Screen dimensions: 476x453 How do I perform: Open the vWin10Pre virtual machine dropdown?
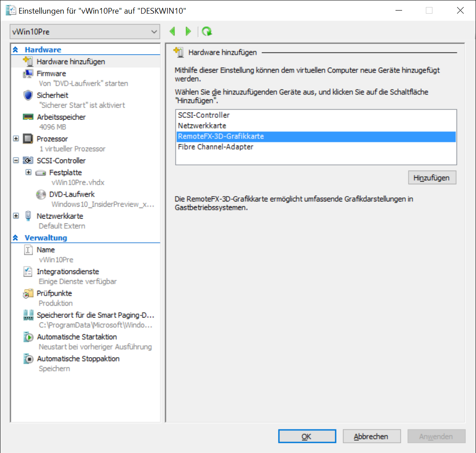point(85,32)
